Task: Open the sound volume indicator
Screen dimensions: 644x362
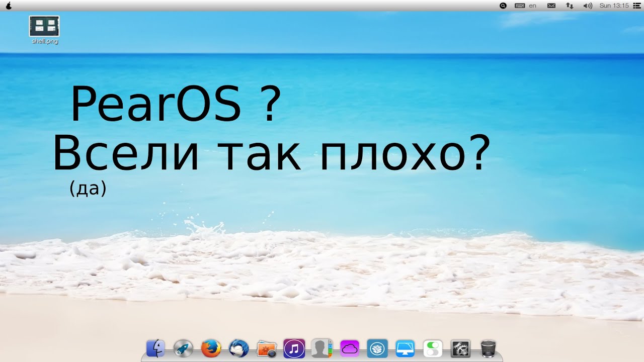Action: coord(587,6)
